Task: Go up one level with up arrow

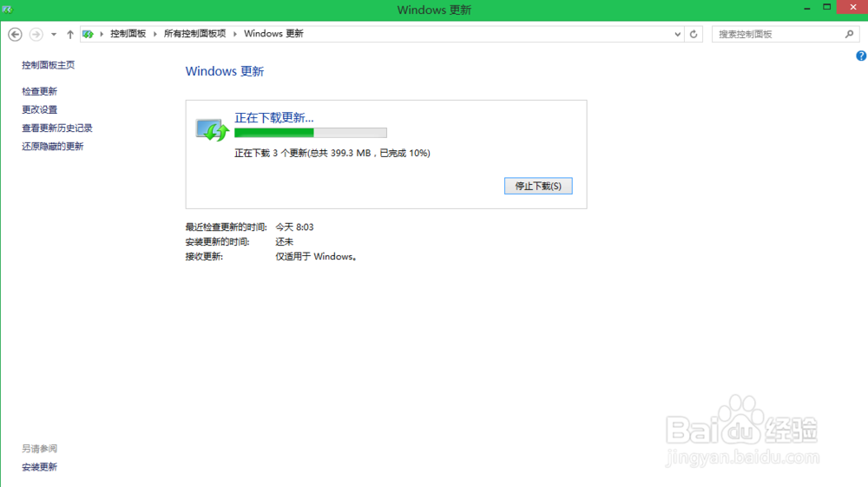Action: tap(70, 35)
